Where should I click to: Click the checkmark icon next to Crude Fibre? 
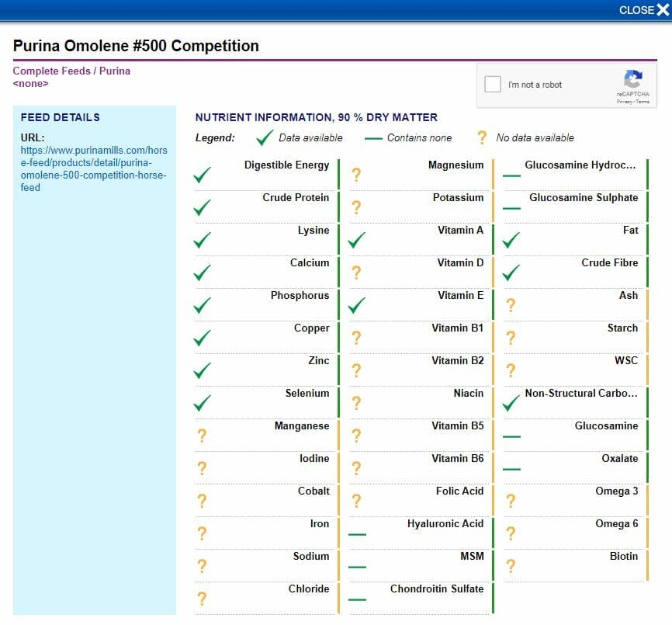pos(511,272)
